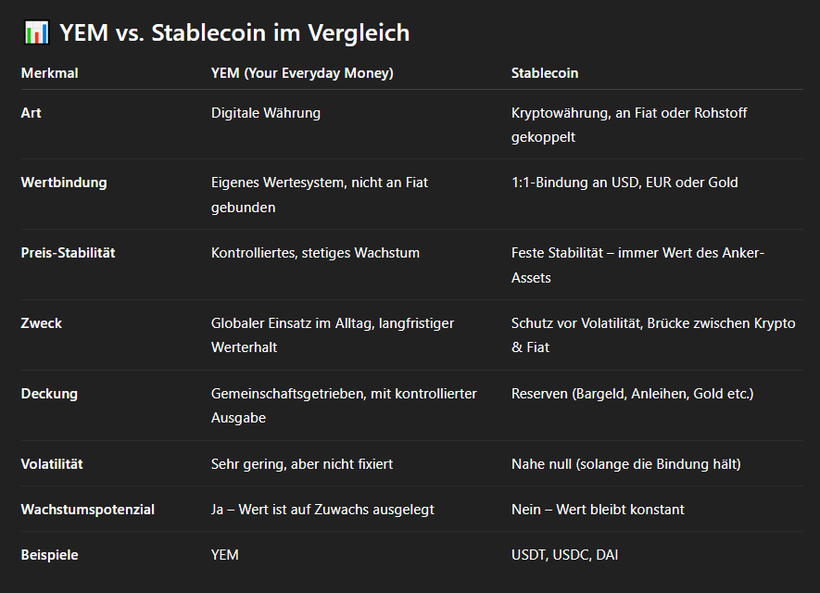Click the Merkmal column header
Viewport: 820px width, 593px height.
49,73
